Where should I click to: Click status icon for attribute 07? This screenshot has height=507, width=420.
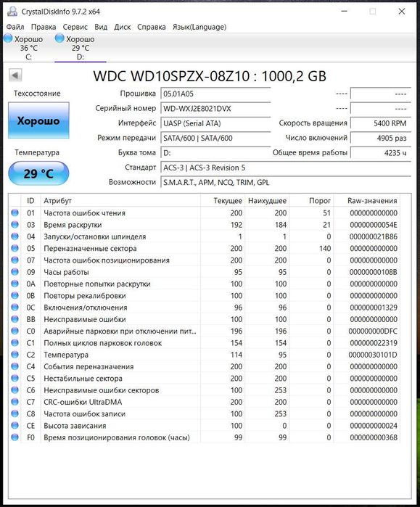coord(15,260)
